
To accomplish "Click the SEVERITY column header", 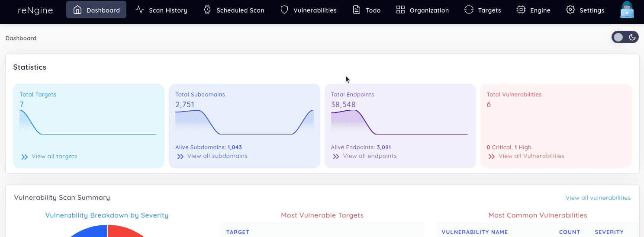I will [609, 232].
